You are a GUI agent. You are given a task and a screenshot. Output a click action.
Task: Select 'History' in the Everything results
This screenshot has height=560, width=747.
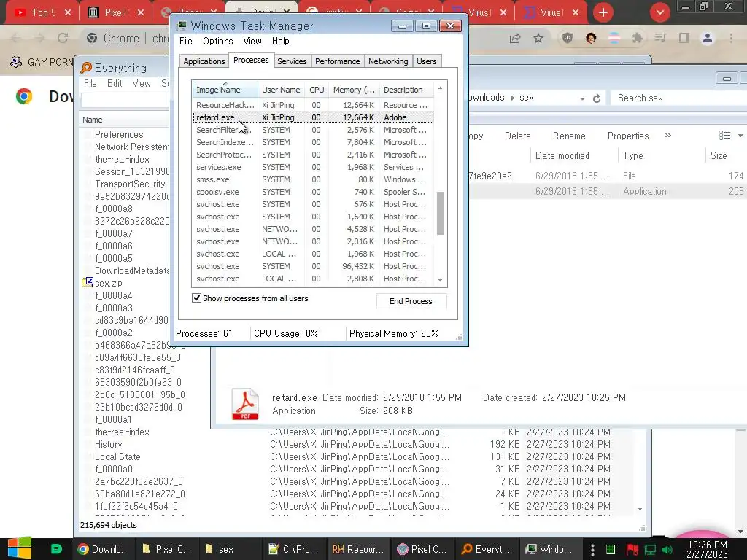pos(108,444)
